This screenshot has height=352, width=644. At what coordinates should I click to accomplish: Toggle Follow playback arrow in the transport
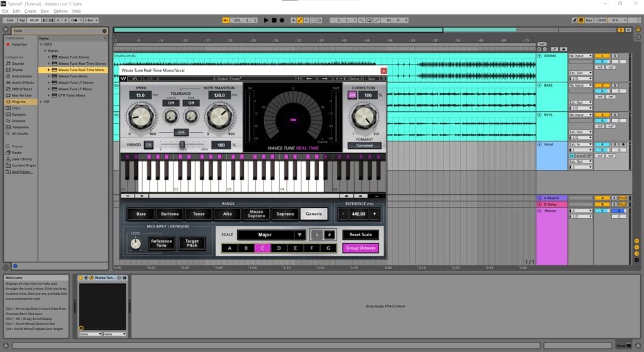coord(226,20)
